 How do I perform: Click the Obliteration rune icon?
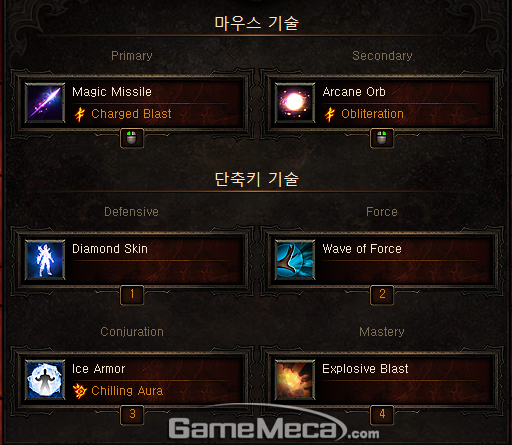tap(330, 114)
